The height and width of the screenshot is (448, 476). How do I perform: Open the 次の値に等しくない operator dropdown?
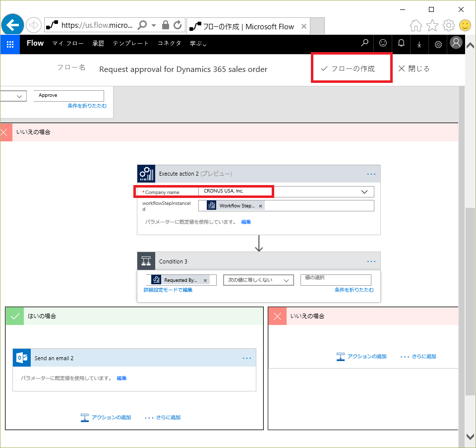coord(258,280)
